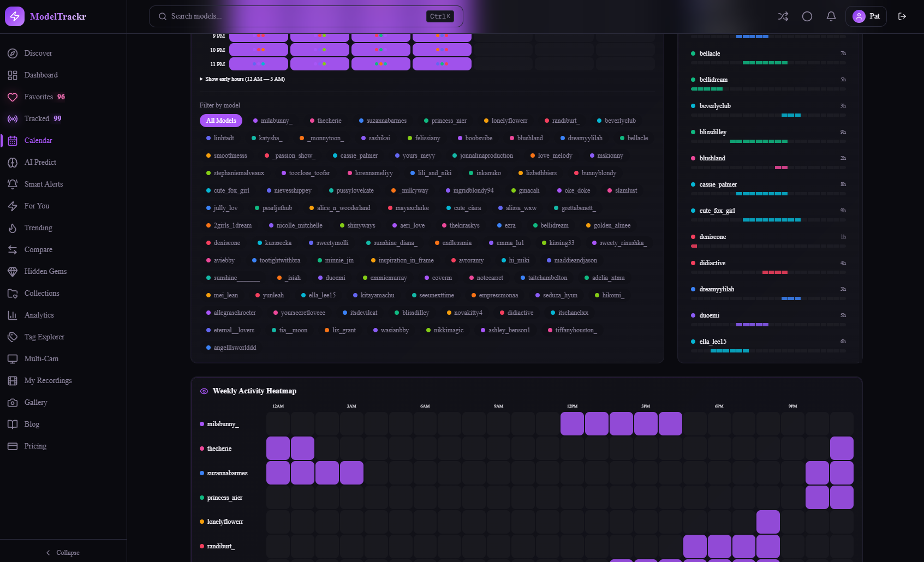Select the AI Predict sidebar icon
The image size is (924, 562).
(13, 162)
